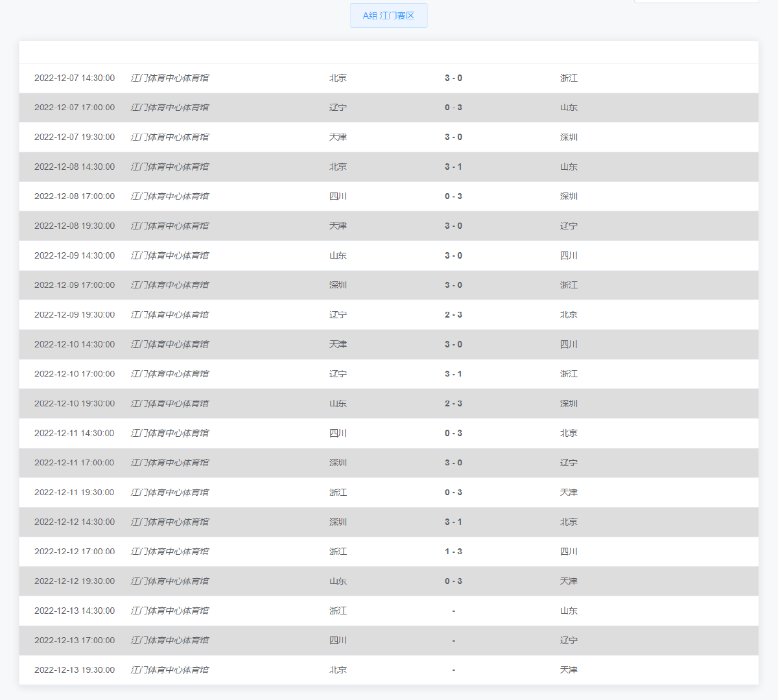Viewport: 778px width, 700px height.
Task: Select 天津 in the 12-07 19:30 match row
Action: click(x=338, y=137)
